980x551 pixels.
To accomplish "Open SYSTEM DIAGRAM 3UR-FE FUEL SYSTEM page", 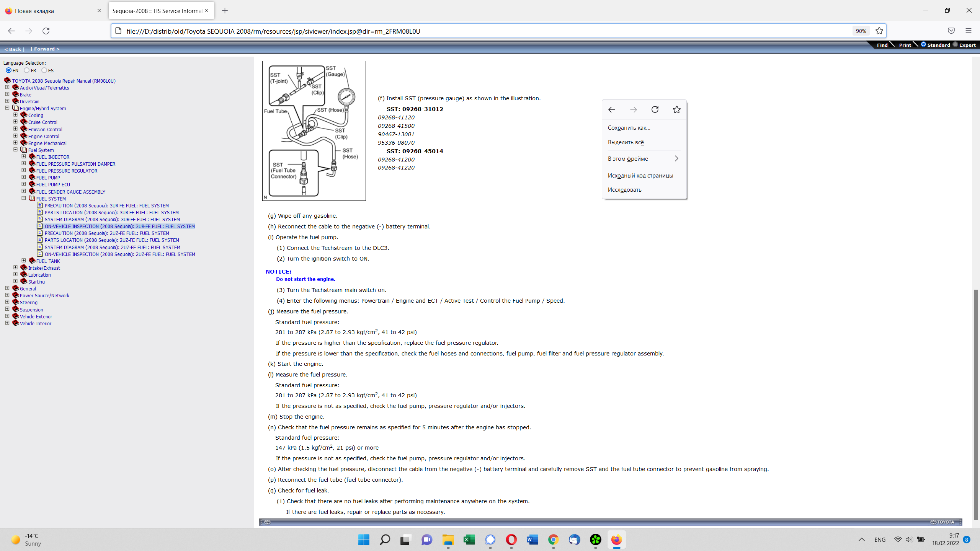I will [112, 220].
